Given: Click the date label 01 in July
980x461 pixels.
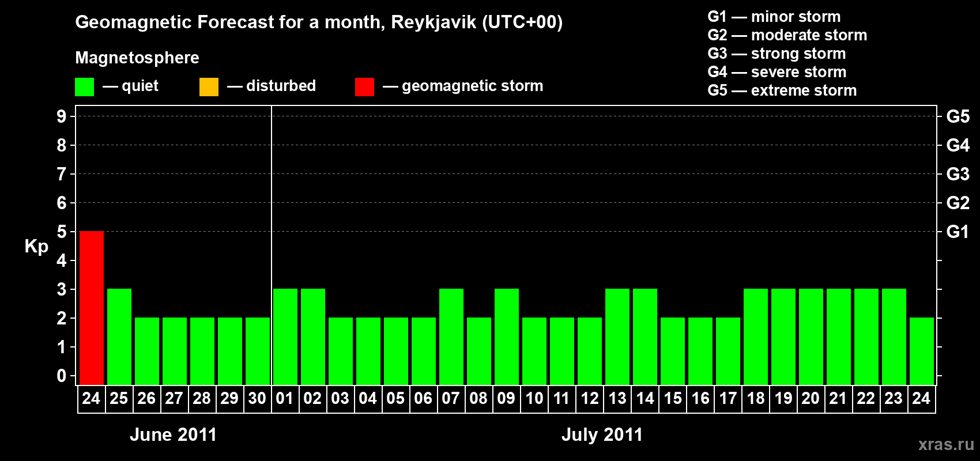Looking at the screenshot, I should [285, 398].
